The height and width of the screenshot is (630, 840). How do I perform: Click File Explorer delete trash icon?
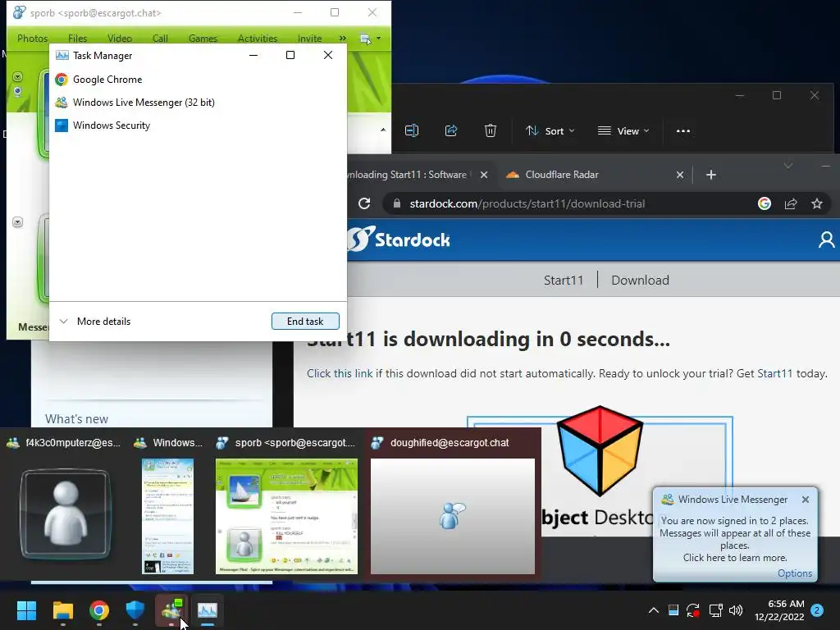click(x=491, y=130)
